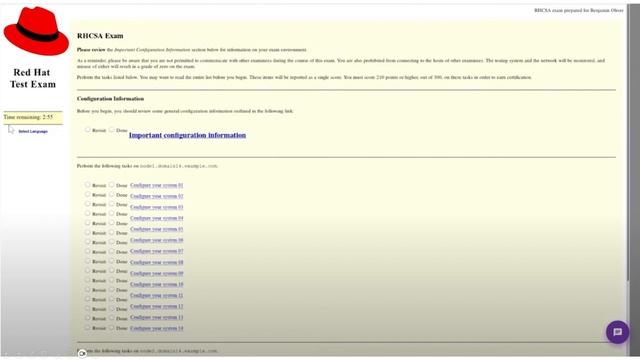Mark Important configuration information as Revisit

click(x=87, y=129)
